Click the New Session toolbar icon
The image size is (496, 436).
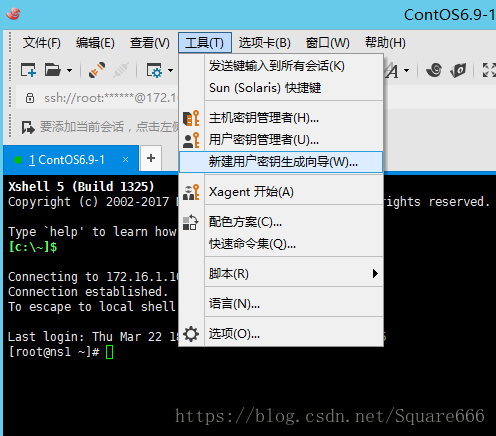click(28, 70)
